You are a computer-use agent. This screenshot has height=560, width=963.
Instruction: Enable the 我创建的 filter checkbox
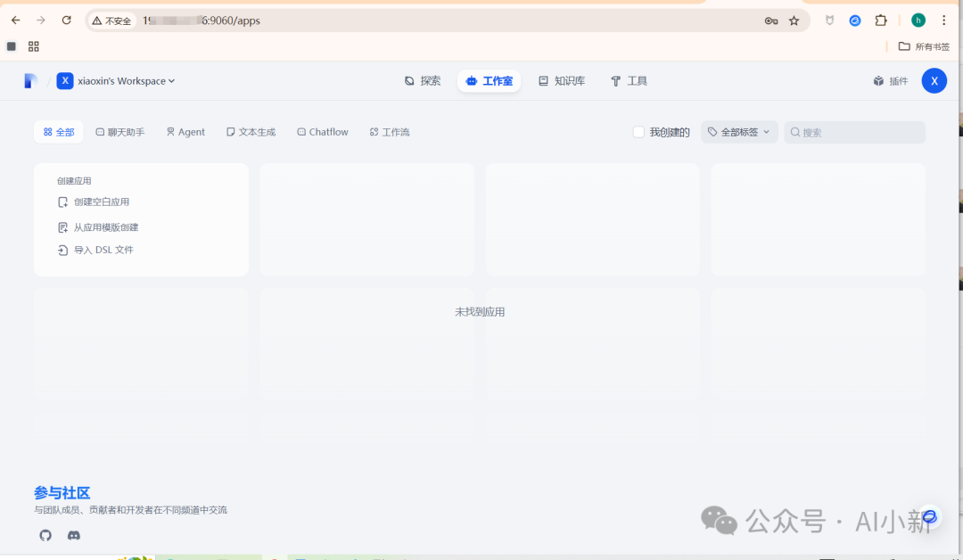coord(638,131)
